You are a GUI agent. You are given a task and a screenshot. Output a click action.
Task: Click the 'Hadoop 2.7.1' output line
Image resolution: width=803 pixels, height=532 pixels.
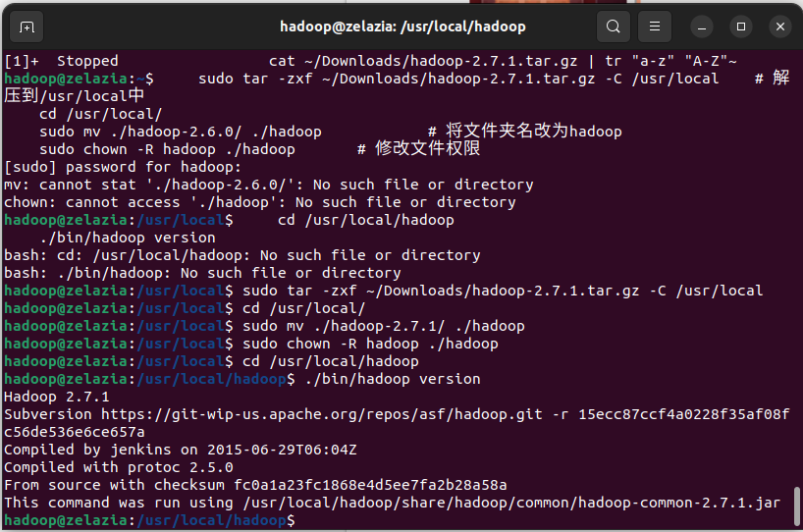click(56, 397)
